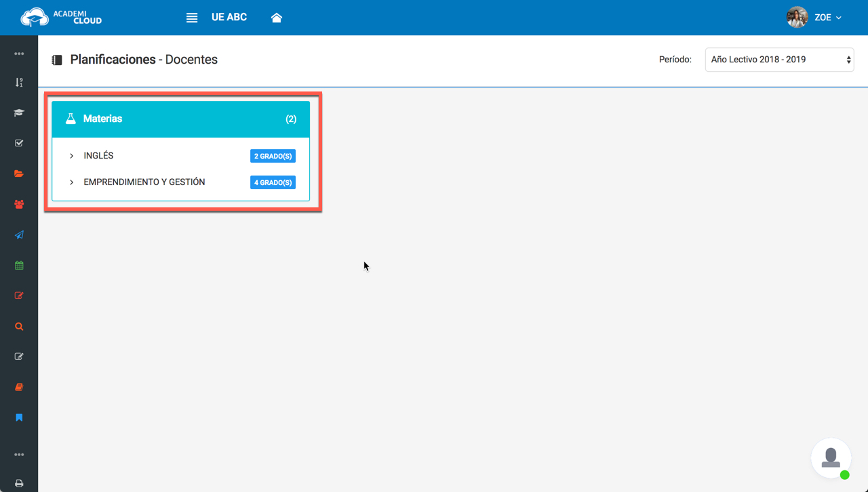Click the 4 GRADO(S) badge
Image resolution: width=868 pixels, height=492 pixels.
(x=273, y=182)
